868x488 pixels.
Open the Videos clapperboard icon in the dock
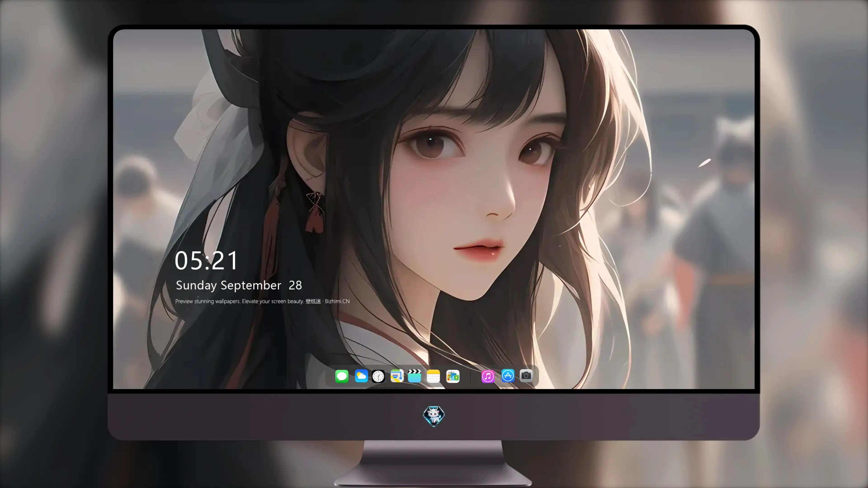pos(415,376)
